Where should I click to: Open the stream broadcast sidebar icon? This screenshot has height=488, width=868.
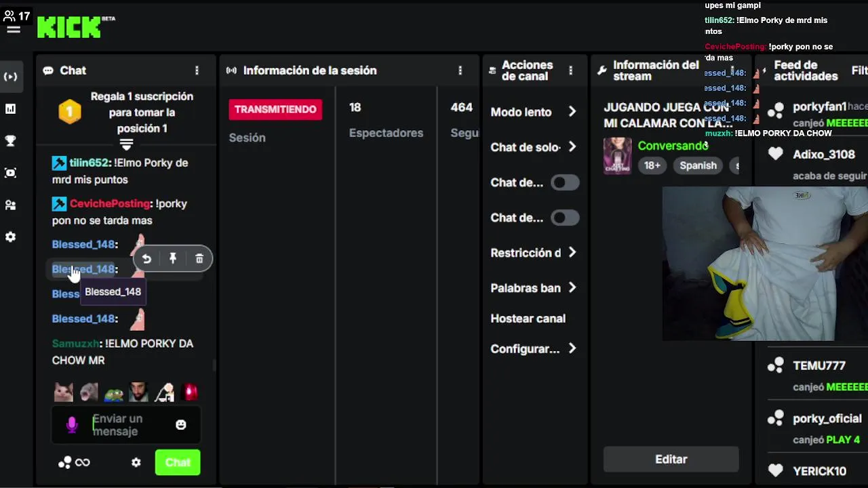coord(10,77)
